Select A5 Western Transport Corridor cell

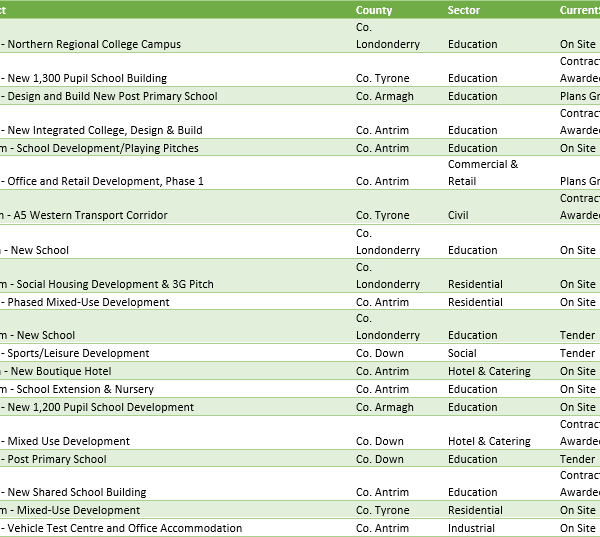click(x=91, y=215)
